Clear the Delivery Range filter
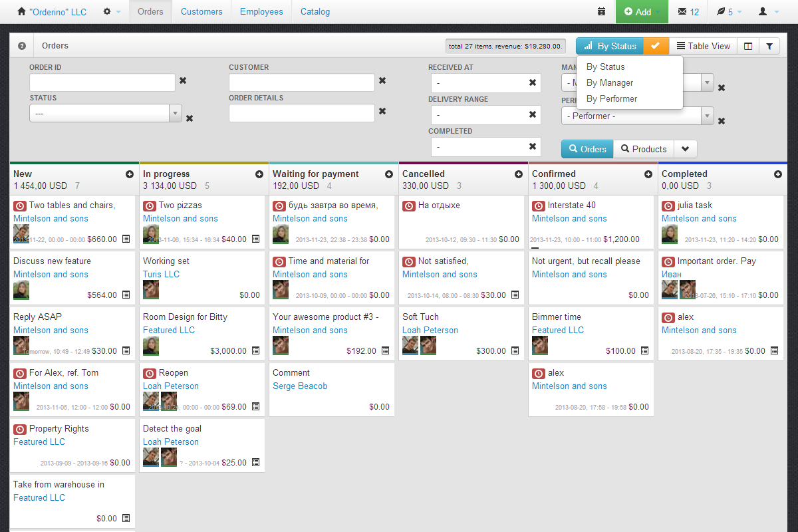The image size is (798, 532). point(533,114)
